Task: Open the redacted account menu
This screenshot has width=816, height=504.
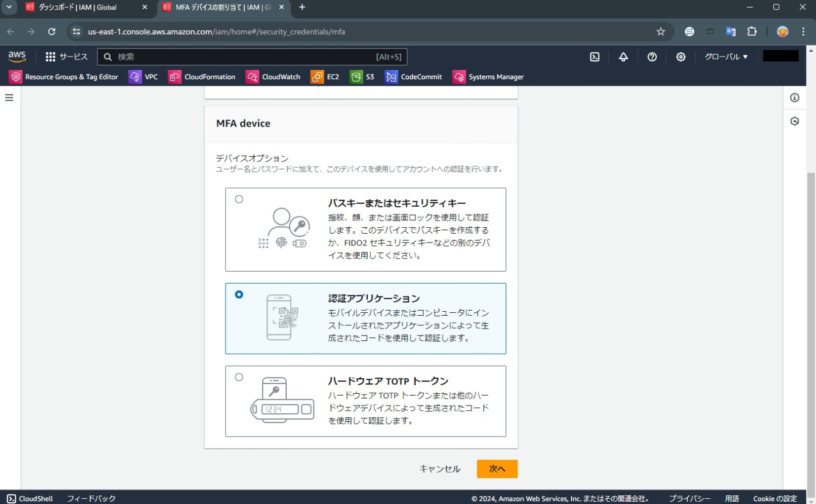Action: [x=781, y=57]
